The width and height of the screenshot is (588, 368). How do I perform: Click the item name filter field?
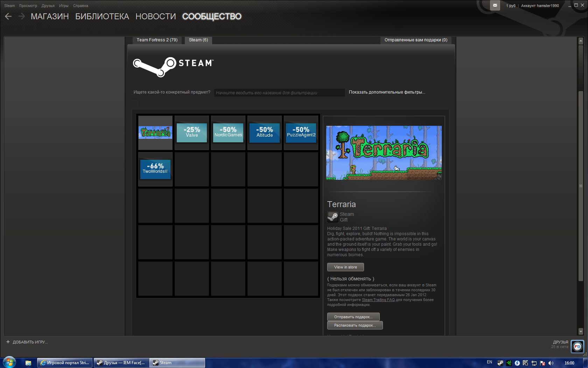pos(279,93)
